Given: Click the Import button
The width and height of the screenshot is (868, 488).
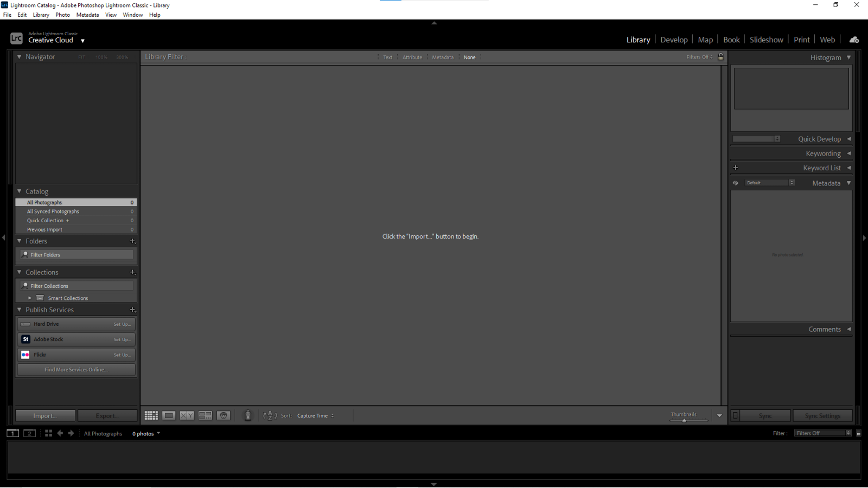Looking at the screenshot, I should click(x=45, y=416).
